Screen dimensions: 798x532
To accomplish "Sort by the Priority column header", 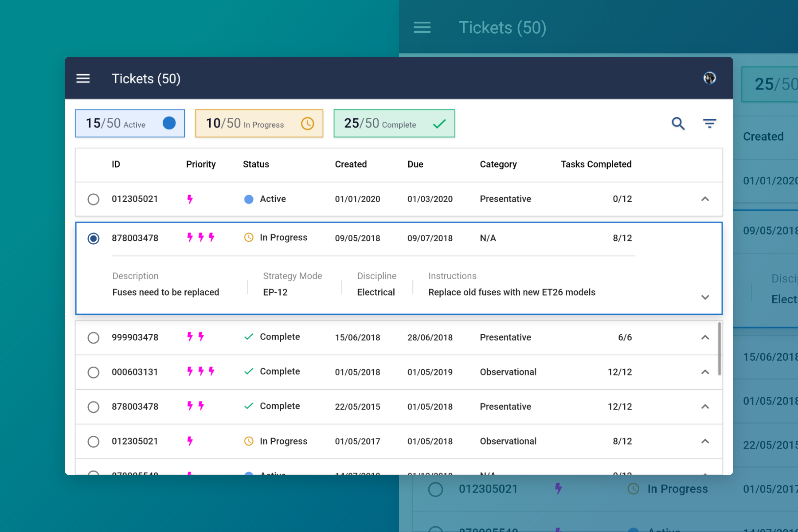I will coord(201,164).
